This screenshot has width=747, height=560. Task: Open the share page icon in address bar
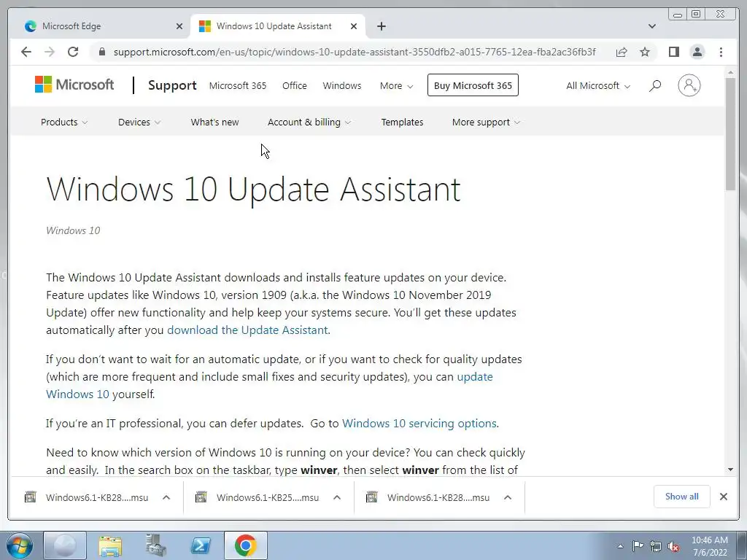[622, 52]
